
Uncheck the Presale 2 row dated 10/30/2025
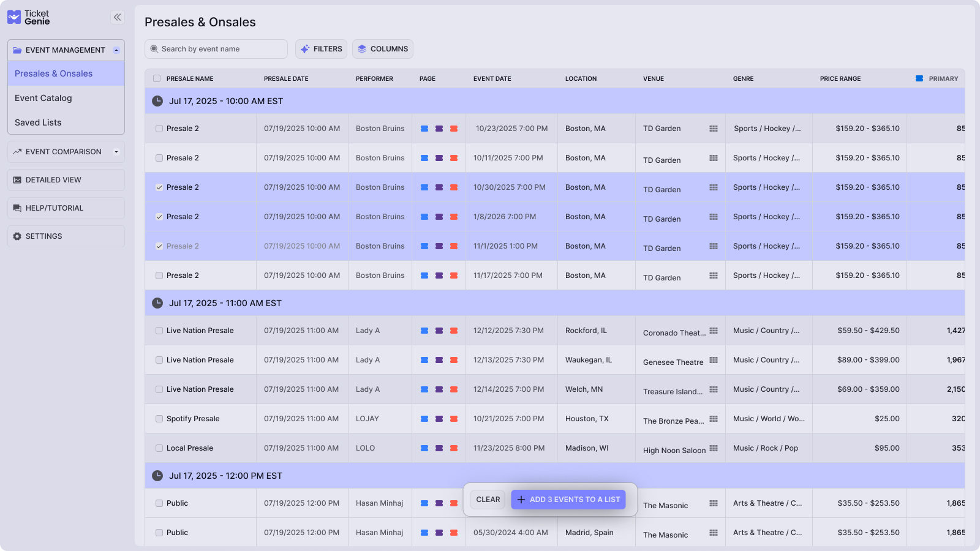click(159, 187)
